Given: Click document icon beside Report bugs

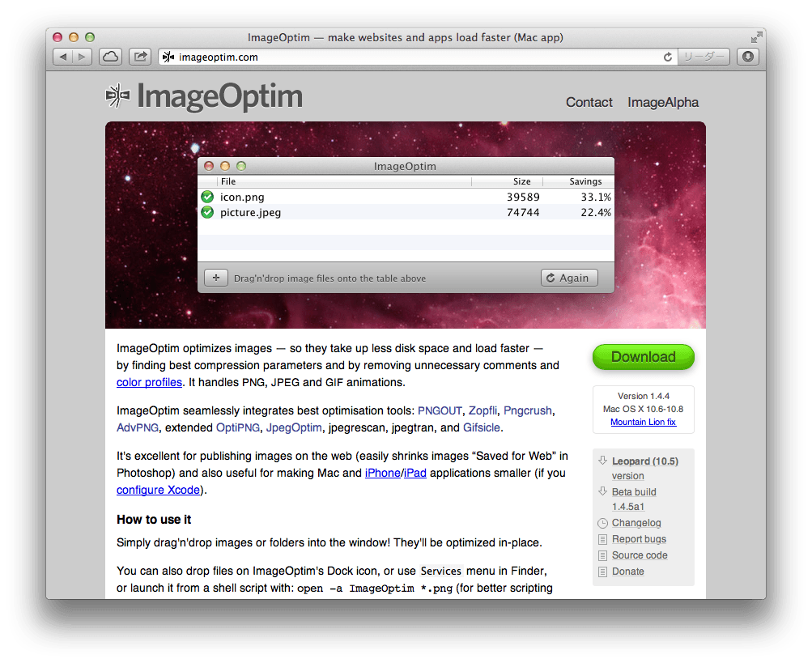Looking at the screenshot, I should point(602,539).
